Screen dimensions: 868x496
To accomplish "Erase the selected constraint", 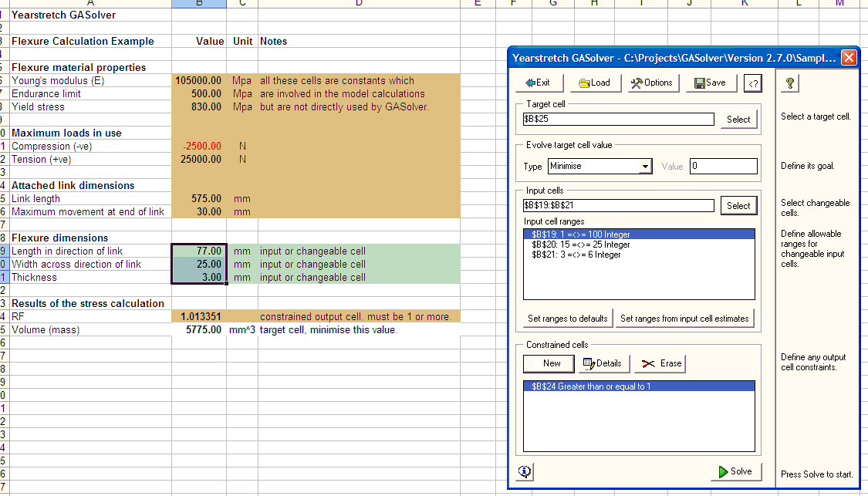I will pyautogui.click(x=660, y=363).
